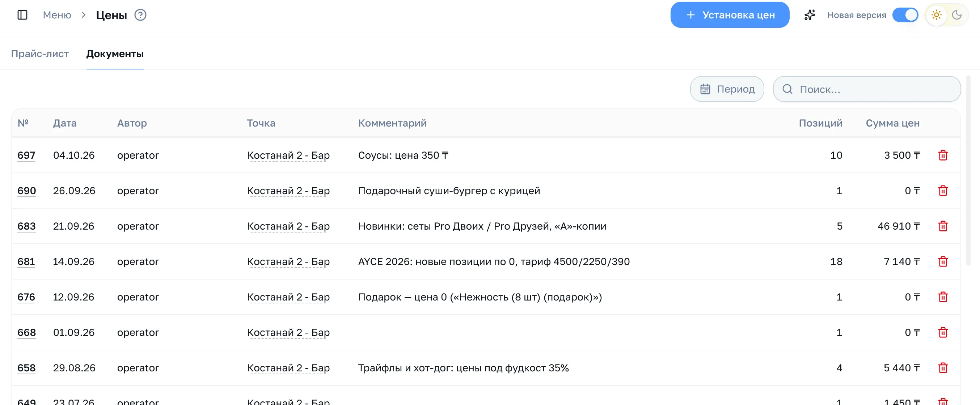
Task: Click positions count 18
Action: tap(836, 262)
